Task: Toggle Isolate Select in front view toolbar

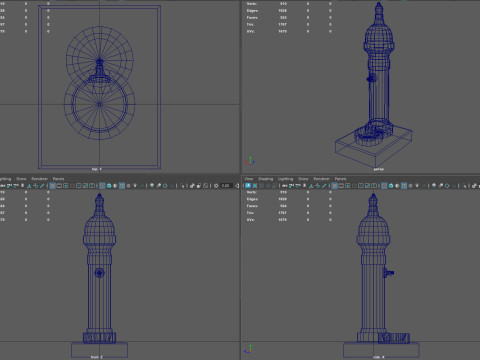Action: (x=182, y=186)
